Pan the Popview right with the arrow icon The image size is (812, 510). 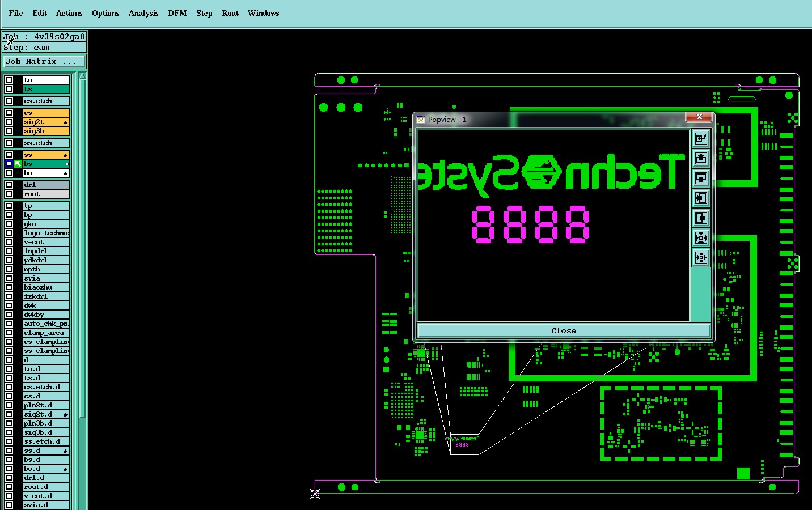pyautogui.click(x=701, y=218)
